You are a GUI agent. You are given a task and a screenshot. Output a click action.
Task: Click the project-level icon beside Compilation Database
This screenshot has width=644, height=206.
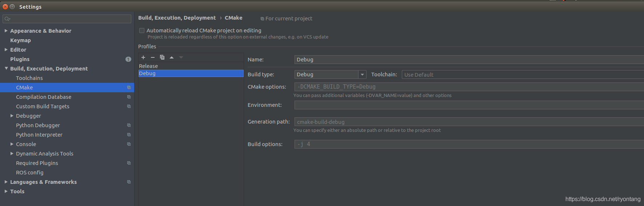click(129, 97)
